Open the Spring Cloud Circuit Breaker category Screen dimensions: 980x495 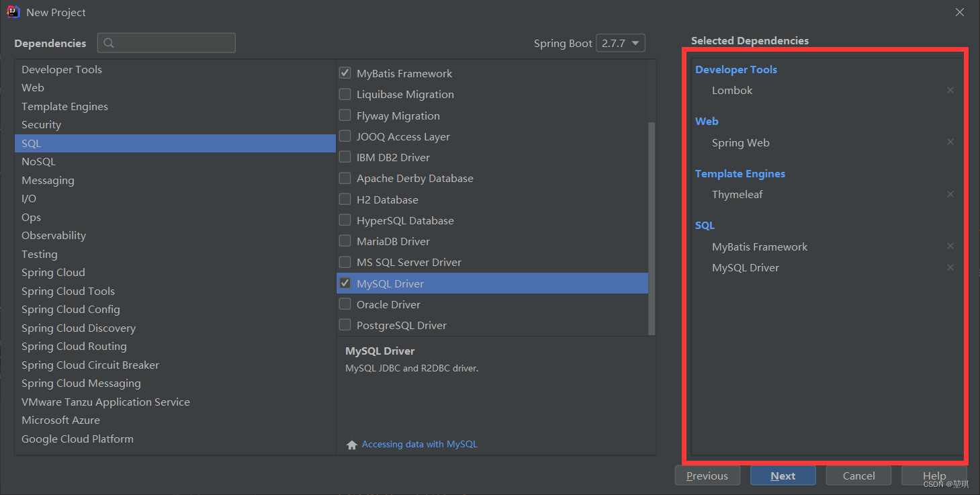pyautogui.click(x=175, y=365)
